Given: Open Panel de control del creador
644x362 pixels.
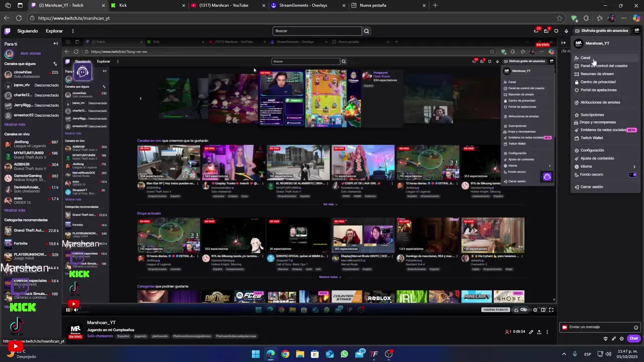Looking at the screenshot, I should click(x=605, y=66).
